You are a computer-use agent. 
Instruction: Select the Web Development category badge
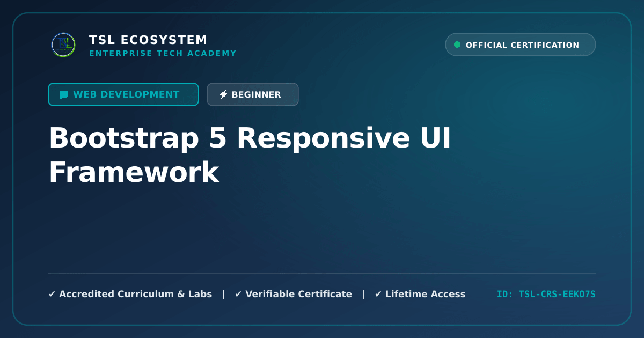click(x=123, y=94)
